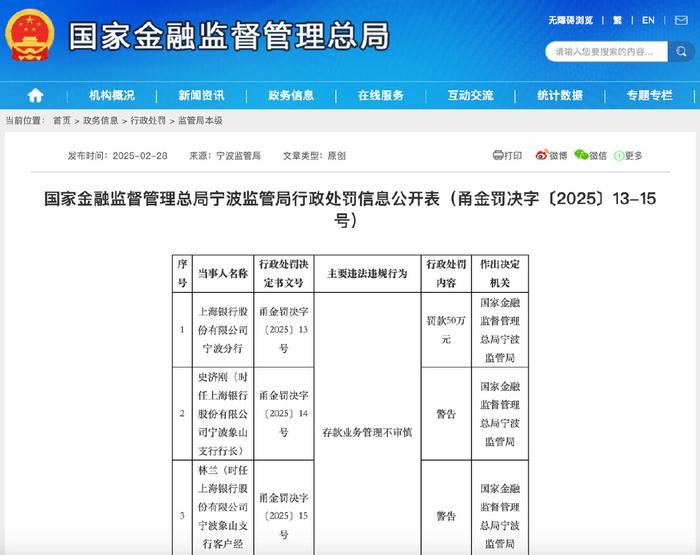700x555 pixels.
Task: Click header cell 主要违法违规行为
Action: tap(367, 273)
